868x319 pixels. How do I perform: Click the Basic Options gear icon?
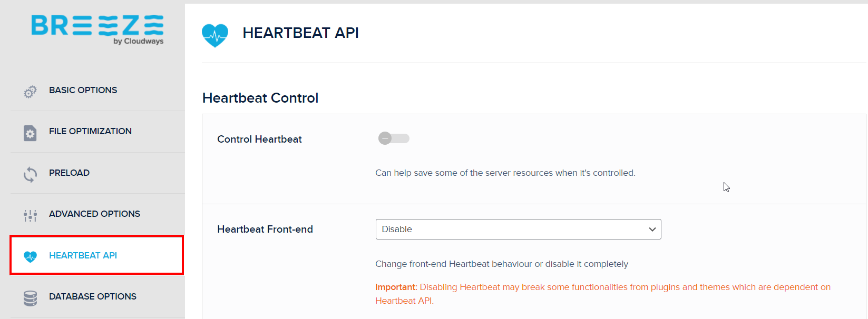(x=30, y=92)
